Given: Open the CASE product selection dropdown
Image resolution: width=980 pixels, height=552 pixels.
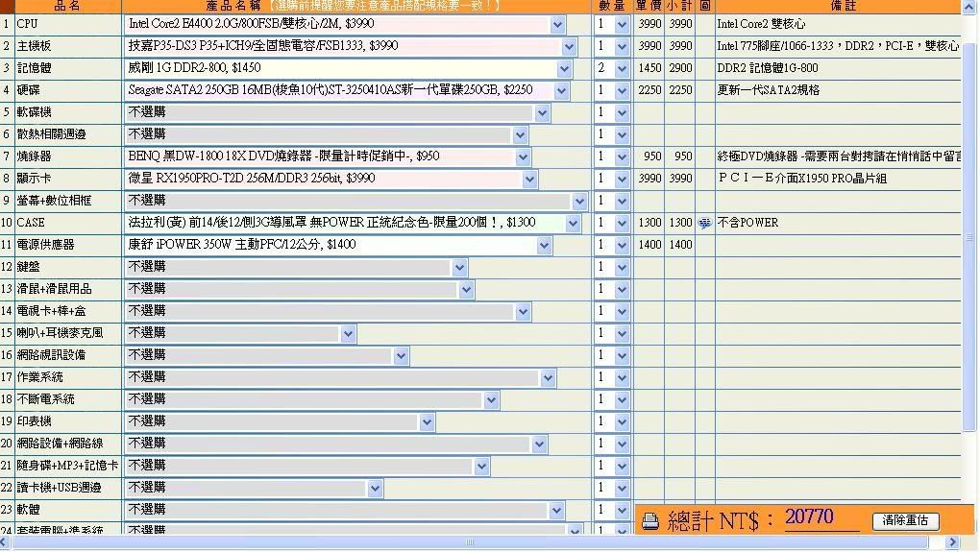Looking at the screenshot, I should click(573, 223).
